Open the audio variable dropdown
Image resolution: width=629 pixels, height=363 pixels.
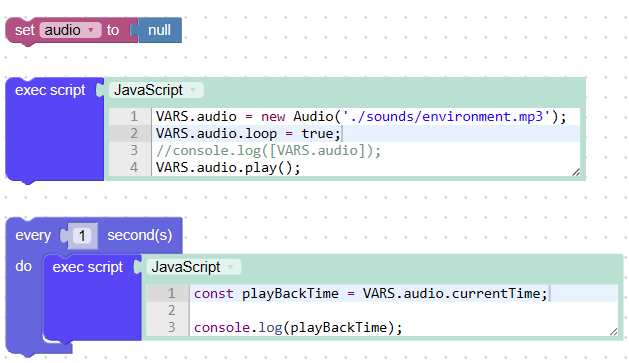71,30
